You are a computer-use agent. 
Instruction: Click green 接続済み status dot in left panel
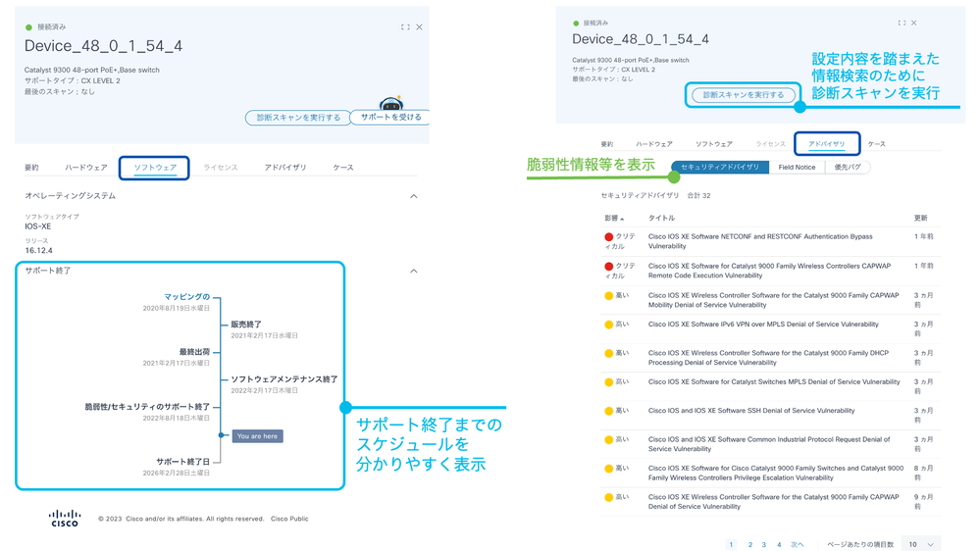tap(28, 27)
